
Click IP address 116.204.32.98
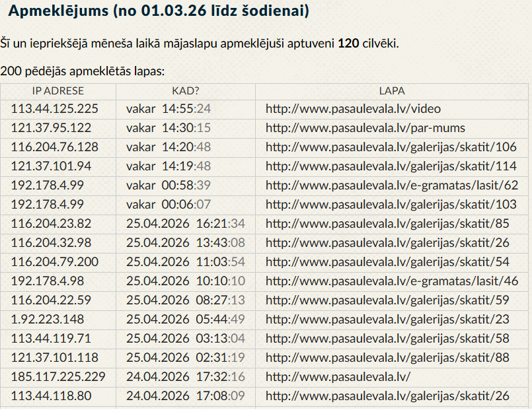coord(51,242)
